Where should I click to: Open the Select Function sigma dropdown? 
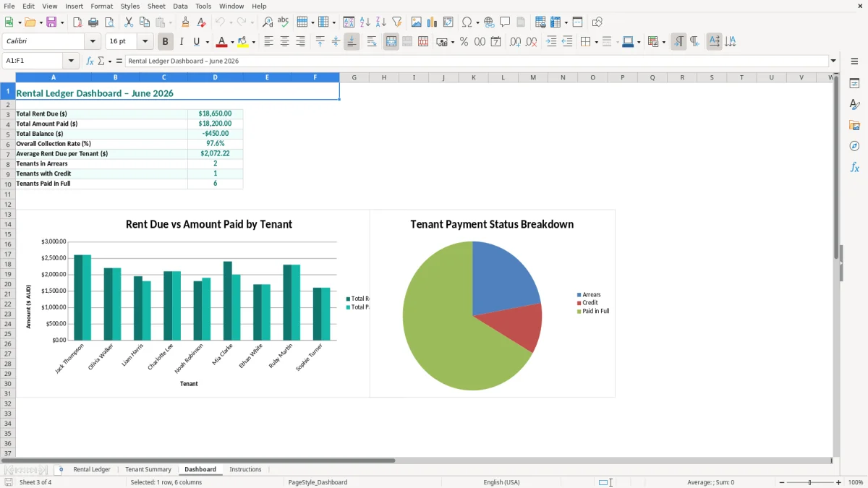coord(109,61)
